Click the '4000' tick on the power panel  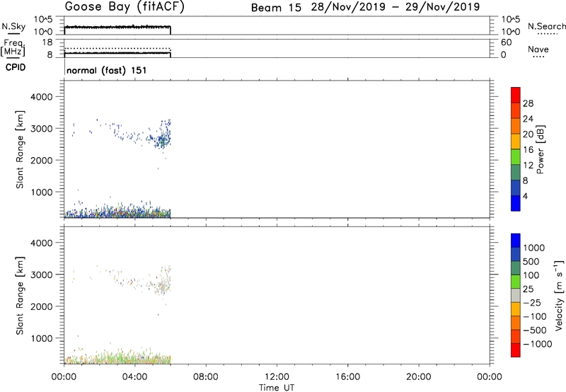41,97
